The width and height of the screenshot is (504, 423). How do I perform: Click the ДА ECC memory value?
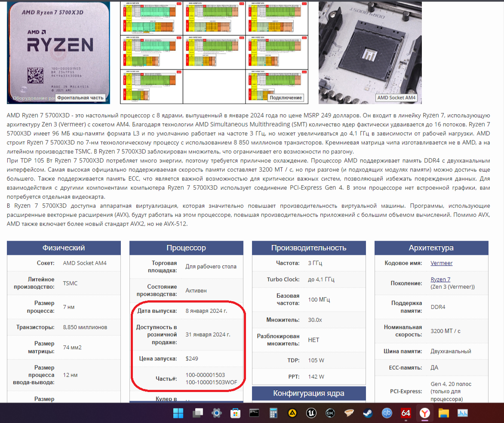pyautogui.click(x=435, y=367)
